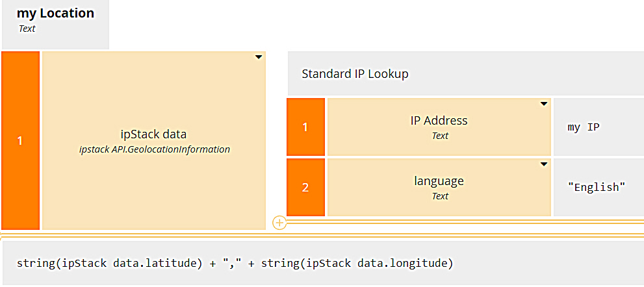Click the Text type under language
The width and height of the screenshot is (644, 287).
coord(440,196)
